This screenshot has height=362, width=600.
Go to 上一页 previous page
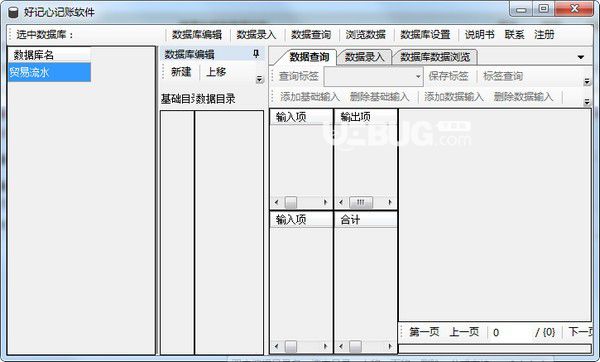point(464,332)
